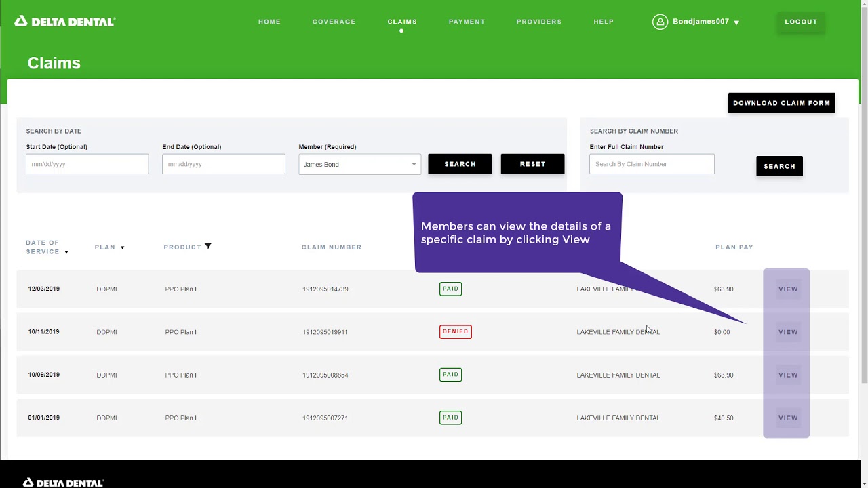
Task: Click Search button in Search By Date
Action: click(460, 164)
